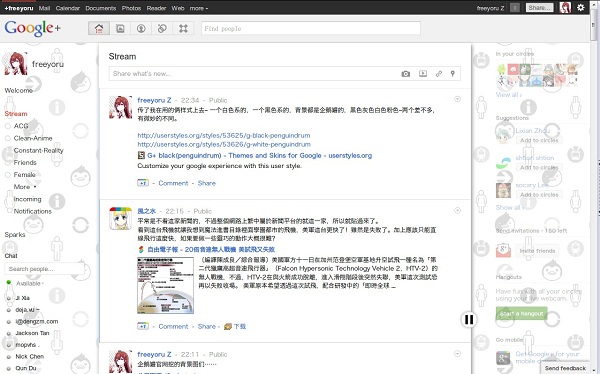Open the Home stream icon

click(99, 28)
